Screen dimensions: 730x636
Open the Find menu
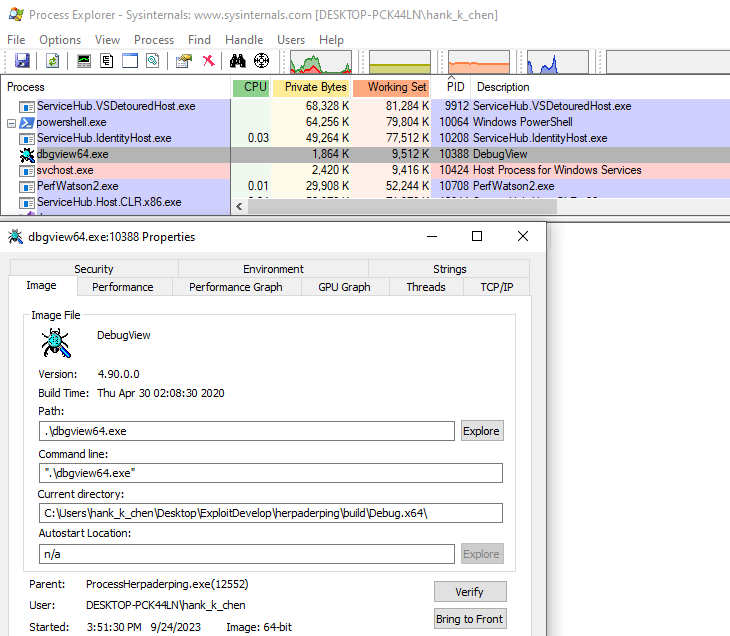click(199, 40)
